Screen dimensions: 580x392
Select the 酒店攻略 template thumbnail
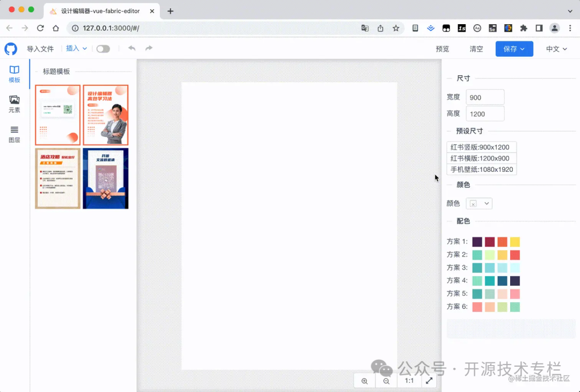point(57,179)
